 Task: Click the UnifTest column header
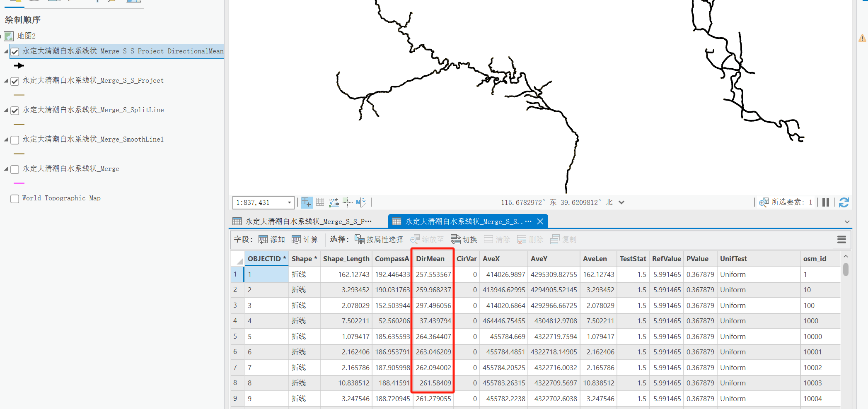tap(758, 259)
